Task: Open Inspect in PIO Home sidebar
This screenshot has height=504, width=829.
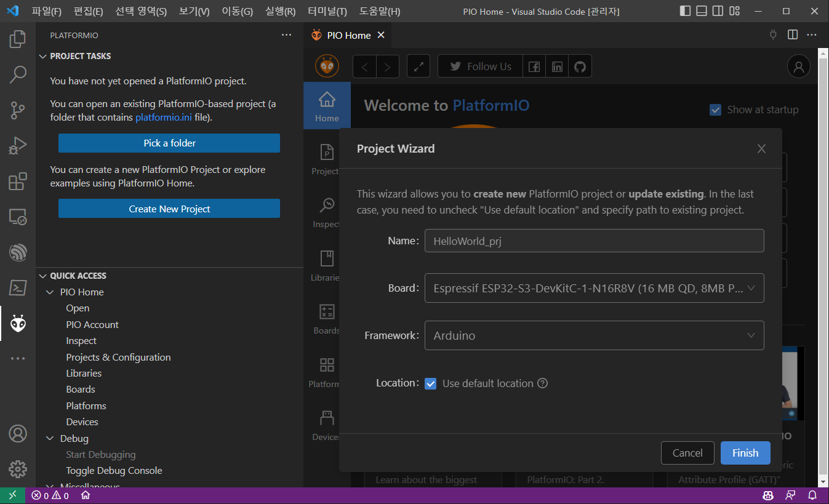Action: tap(327, 212)
